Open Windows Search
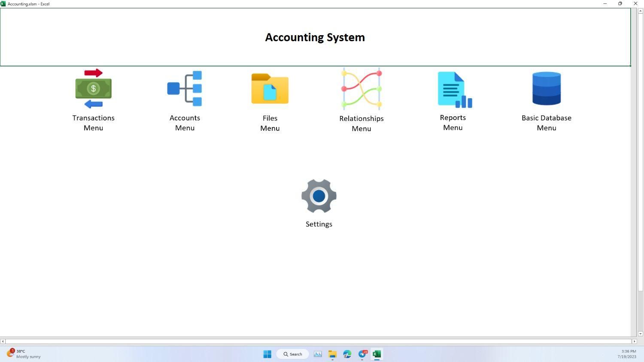644x362 pixels. (x=293, y=354)
